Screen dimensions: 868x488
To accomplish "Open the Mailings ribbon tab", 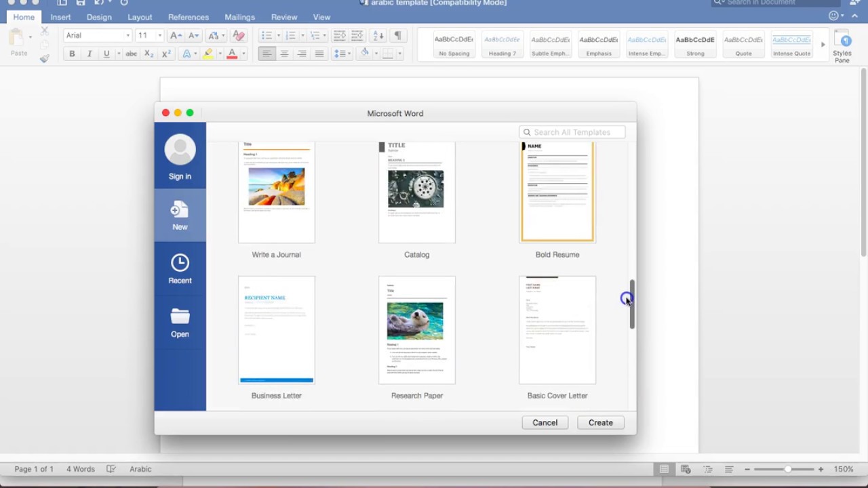I will 239,17.
